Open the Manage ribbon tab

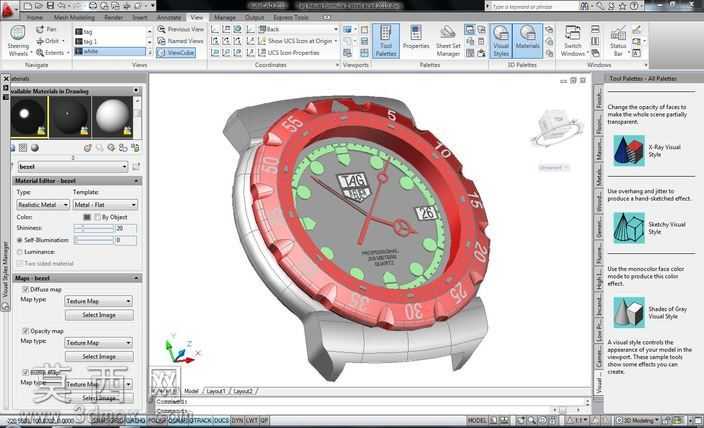[x=225, y=18]
